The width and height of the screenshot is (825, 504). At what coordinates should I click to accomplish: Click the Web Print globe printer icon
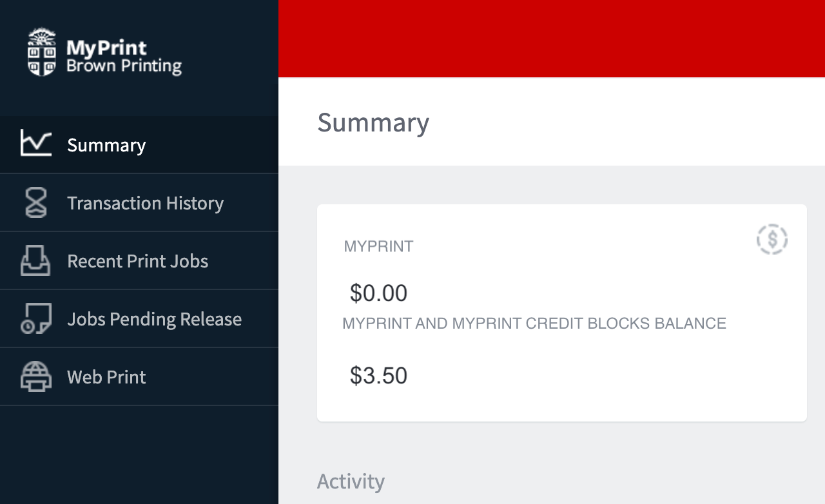[35, 376]
